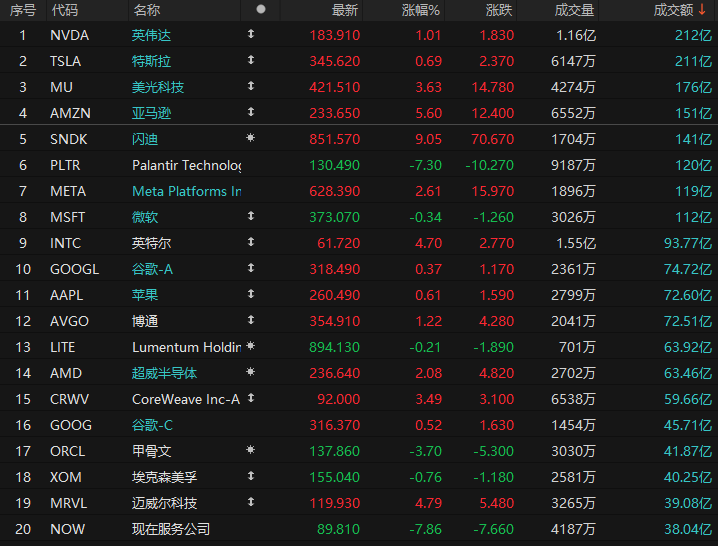Click the arrow marker icon in AVGO row

250,320
